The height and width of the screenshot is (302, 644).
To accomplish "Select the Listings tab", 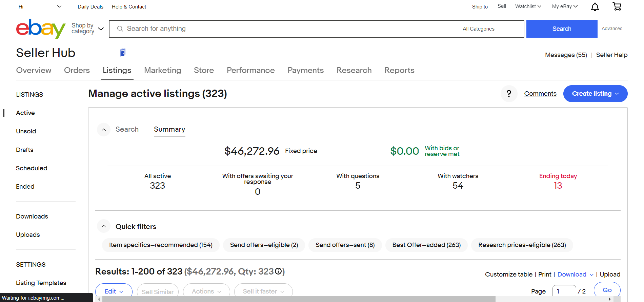I will [x=117, y=70].
